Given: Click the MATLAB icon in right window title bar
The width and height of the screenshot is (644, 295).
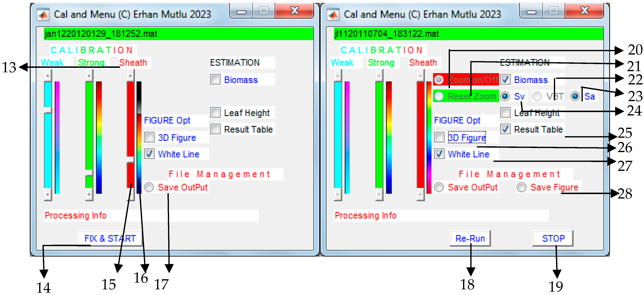Looking at the screenshot, I should (333, 15).
